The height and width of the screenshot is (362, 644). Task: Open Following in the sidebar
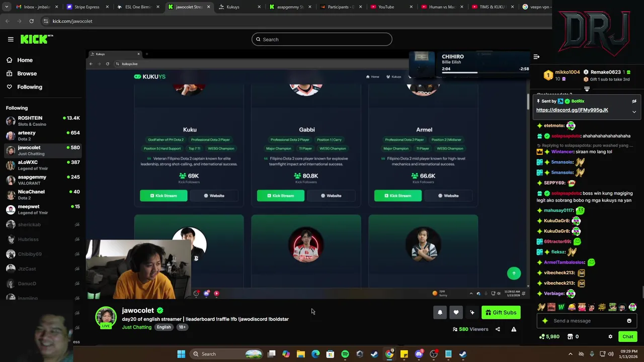click(x=30, y=87)
